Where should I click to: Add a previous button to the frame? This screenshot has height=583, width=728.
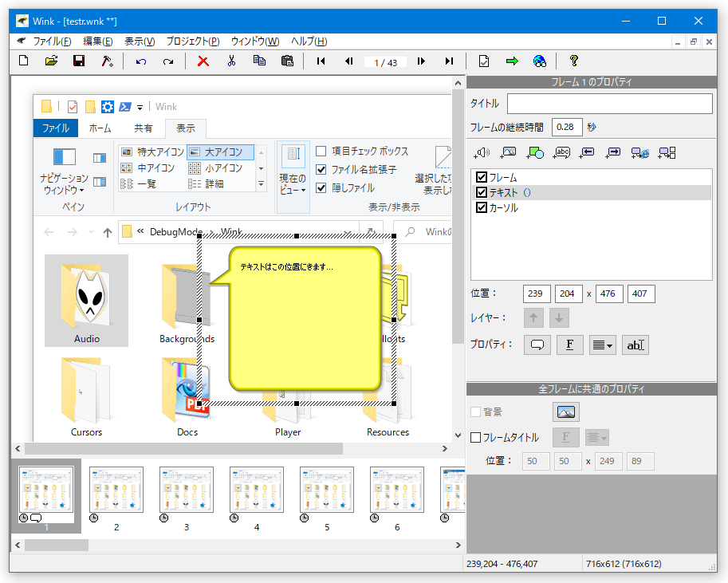pyautogui.click(x=587, y=152)
